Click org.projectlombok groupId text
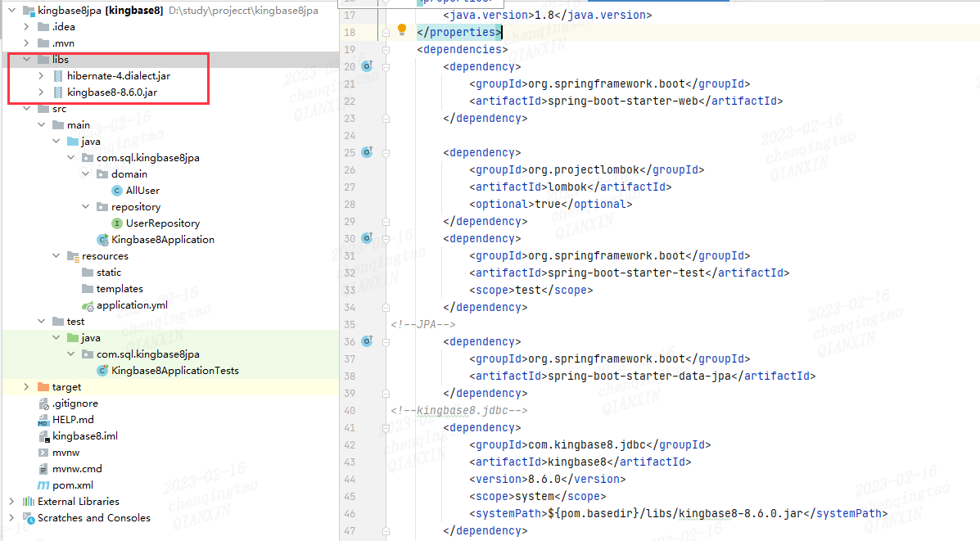Image resolution: width=980 pixels, height=541 pixels. [x=584, y=169]
